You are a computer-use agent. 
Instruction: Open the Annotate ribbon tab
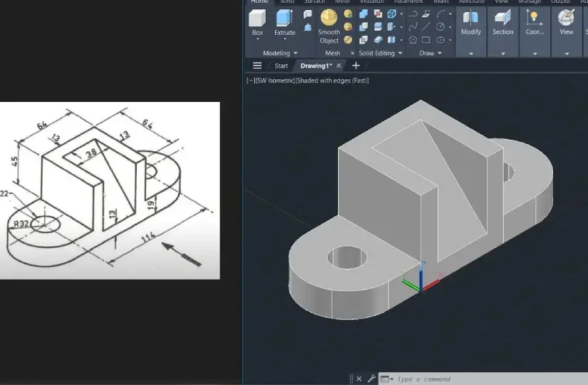pyautogui.click(x=472, y=1)
